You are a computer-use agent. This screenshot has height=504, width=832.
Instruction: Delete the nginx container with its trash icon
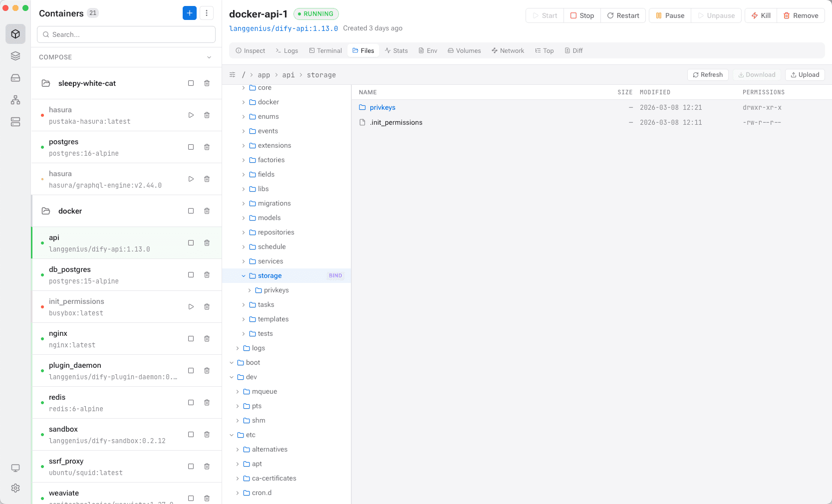[x=207, y=338]
